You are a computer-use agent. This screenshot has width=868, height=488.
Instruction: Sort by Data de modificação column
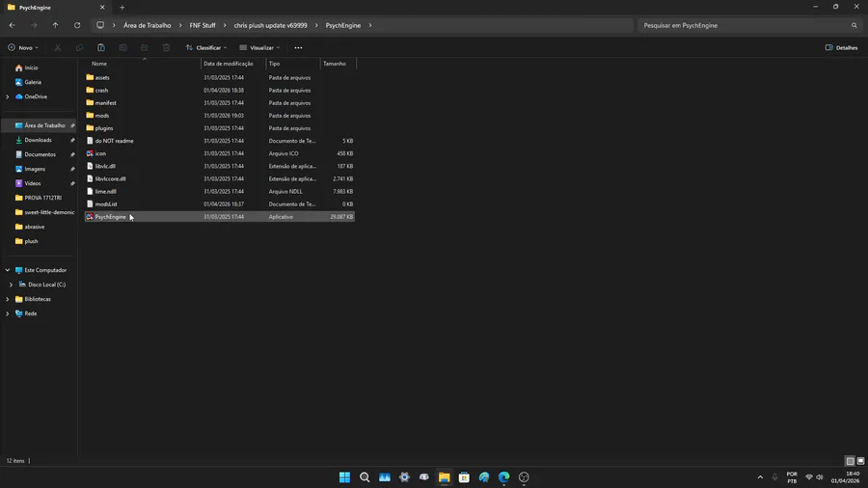[233, 64]
